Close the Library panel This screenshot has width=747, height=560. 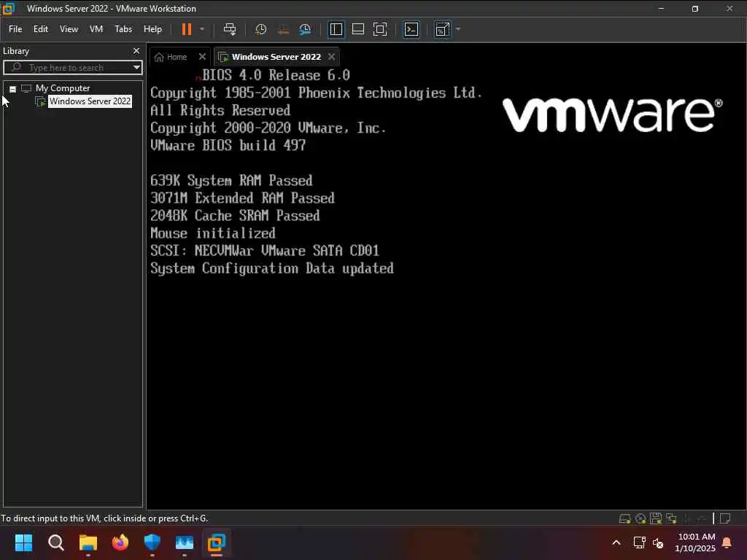coord(136,51)
